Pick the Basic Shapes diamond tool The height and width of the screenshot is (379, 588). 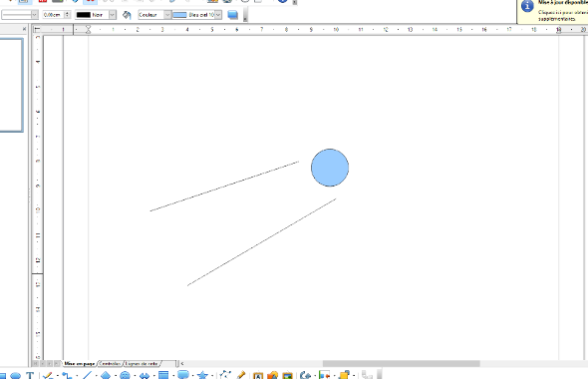106,375
